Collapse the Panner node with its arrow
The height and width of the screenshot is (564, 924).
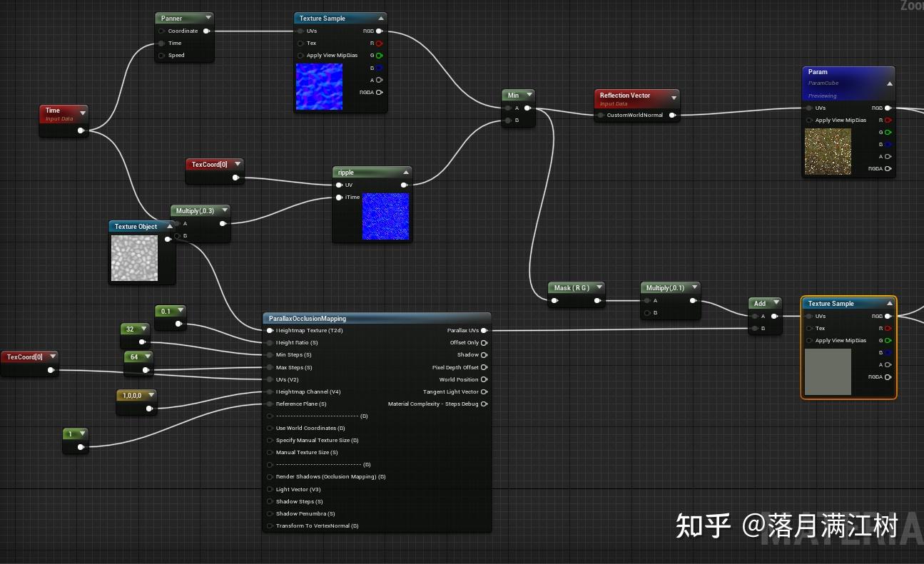point(208,18)
